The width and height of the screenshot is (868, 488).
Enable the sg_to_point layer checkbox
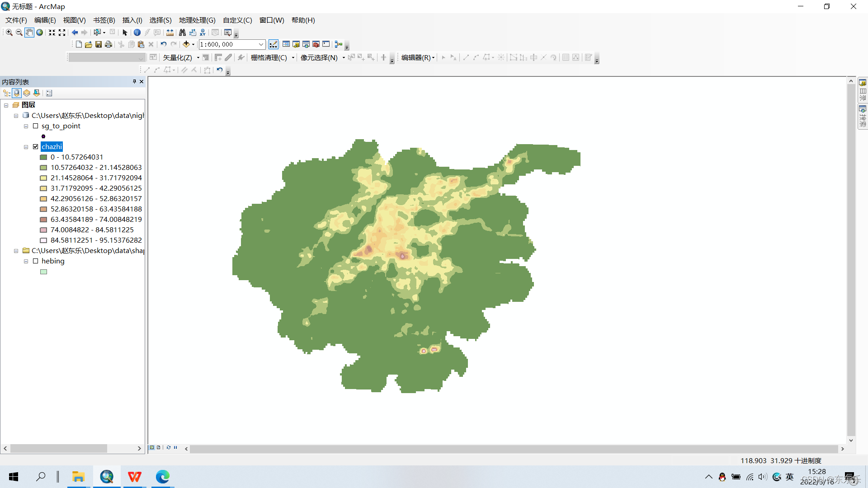[x=36, y=126]
